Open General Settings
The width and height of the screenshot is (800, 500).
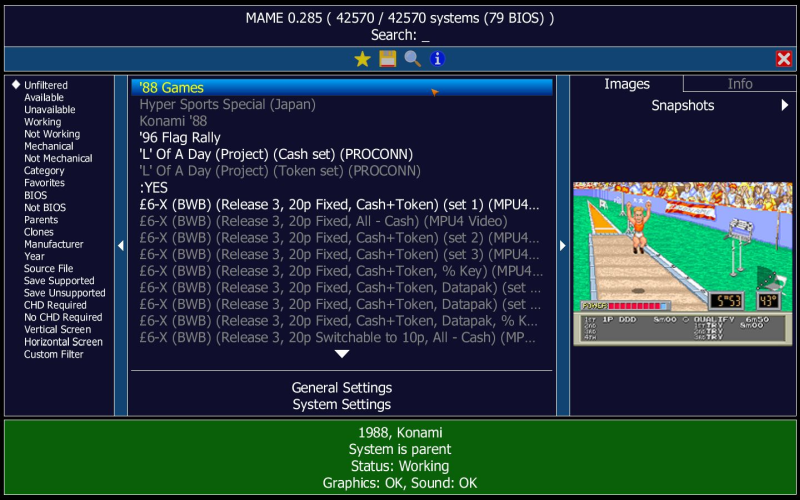tap(342, 388)
